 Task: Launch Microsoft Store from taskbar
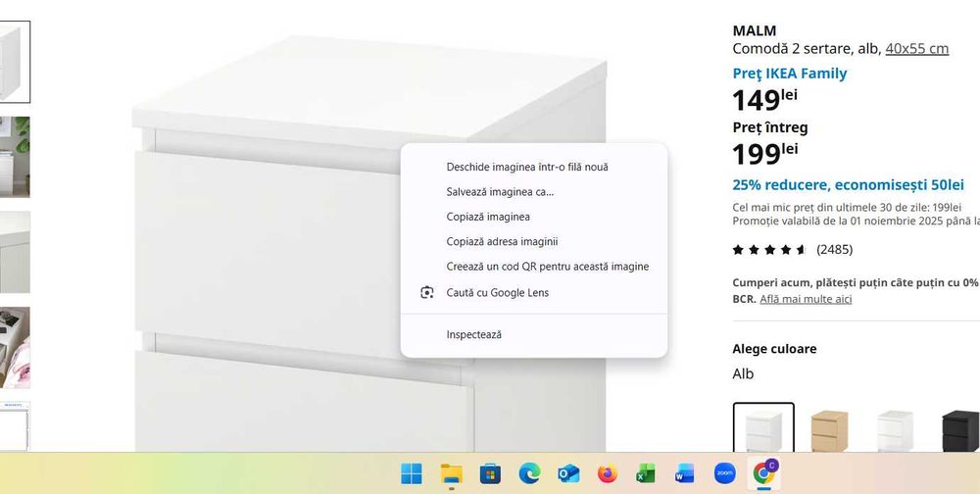click(490, 473)
